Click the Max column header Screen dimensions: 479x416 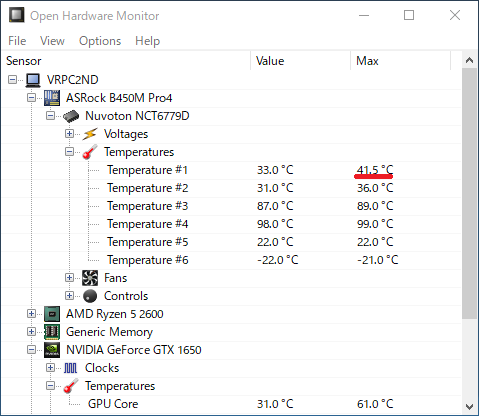pyautogui.click(x=400, y=61)
